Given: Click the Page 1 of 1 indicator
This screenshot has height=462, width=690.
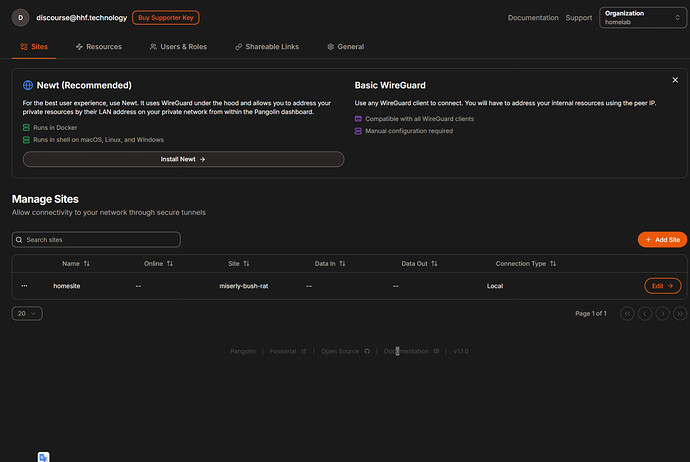Looking at the screenshot, I should pyautogui.click(x=591, y=314).
